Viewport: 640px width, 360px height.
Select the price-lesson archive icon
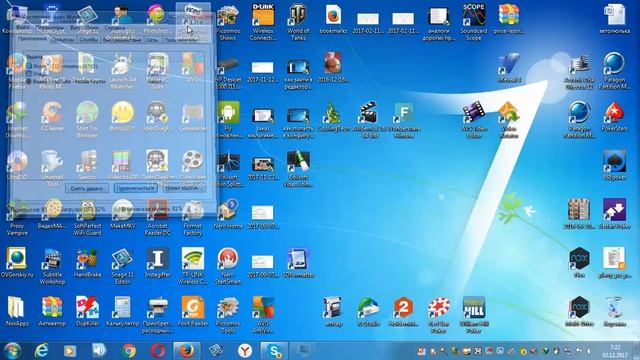click(x=509, y=18)
